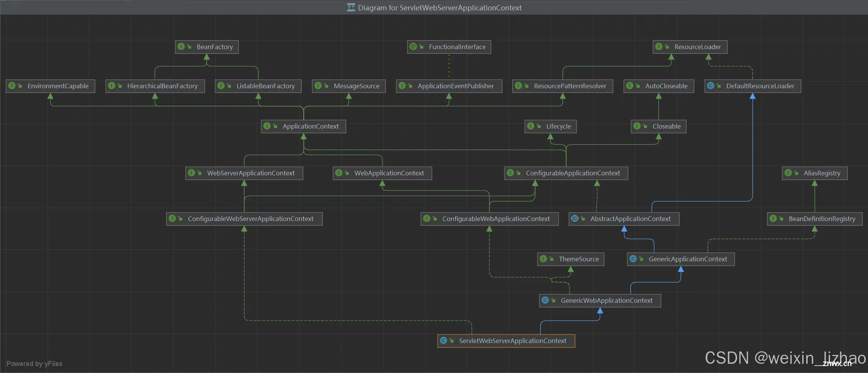Screen dimensions: 868x373
Task: Click the annotation icon on the FunctionalInterface node
Action: click(x=413, y=46)
